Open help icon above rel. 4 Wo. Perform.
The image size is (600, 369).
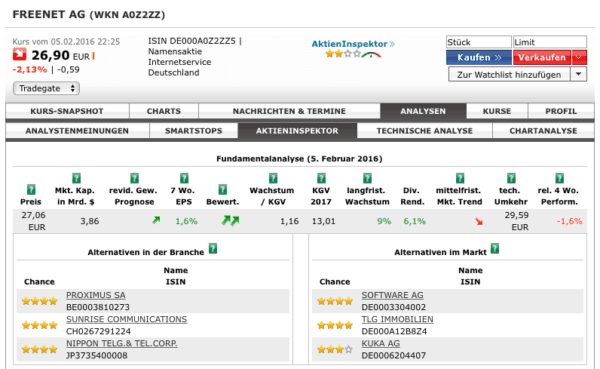click(x=559, y=178)
